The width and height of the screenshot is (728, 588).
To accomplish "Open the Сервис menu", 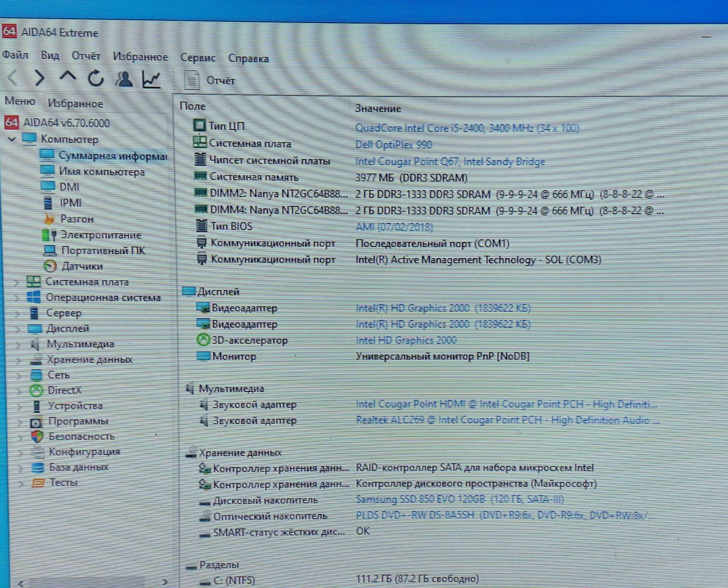I will pyautogui.click(x=198, y=58).
